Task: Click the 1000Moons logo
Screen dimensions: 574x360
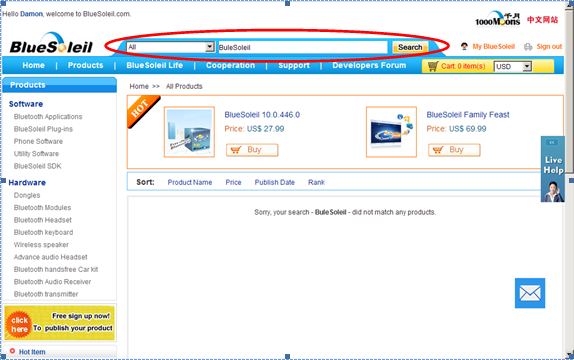Action: (x=497, y=19)
